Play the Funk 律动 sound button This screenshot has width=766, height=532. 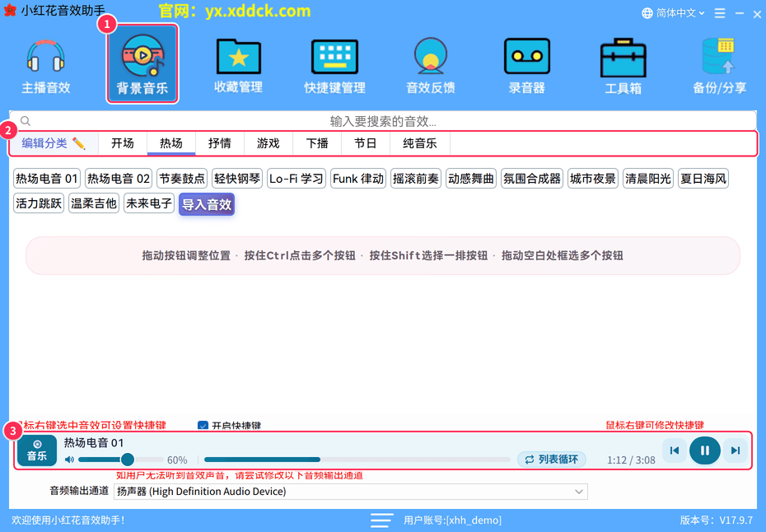tap(358, 179)
